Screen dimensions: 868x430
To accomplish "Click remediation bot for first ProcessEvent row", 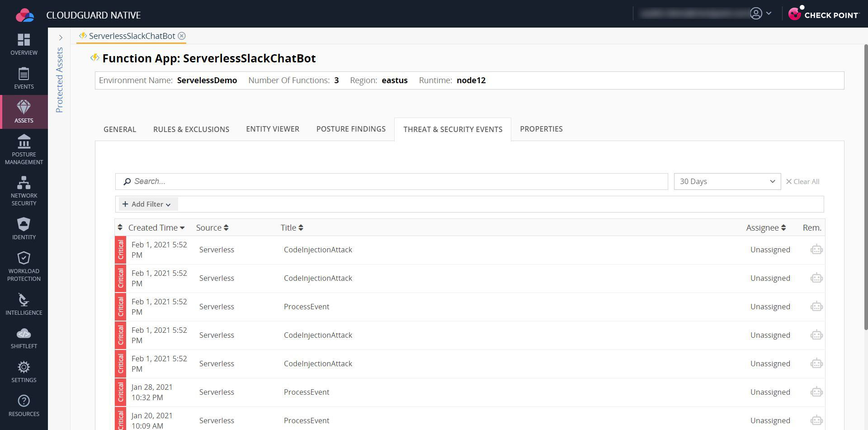I will [816, 306].
